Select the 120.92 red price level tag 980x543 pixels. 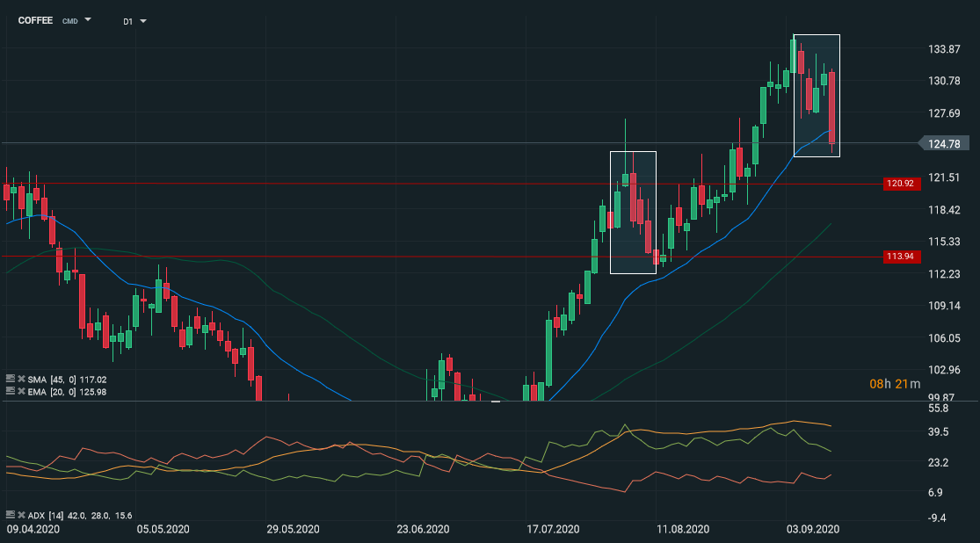pyautogui.click(x=901, y=184)
